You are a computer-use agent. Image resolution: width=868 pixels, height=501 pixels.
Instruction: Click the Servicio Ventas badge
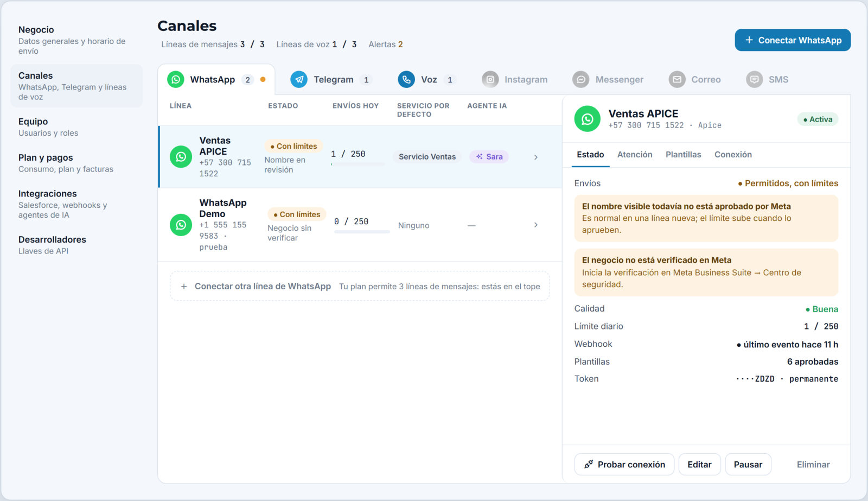point(427,157)
